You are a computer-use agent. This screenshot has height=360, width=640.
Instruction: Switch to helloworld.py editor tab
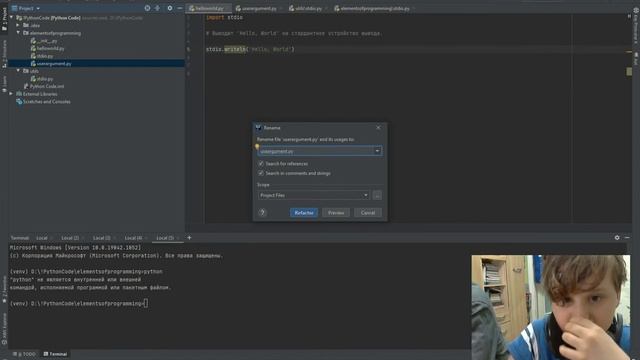pos(208,8)
